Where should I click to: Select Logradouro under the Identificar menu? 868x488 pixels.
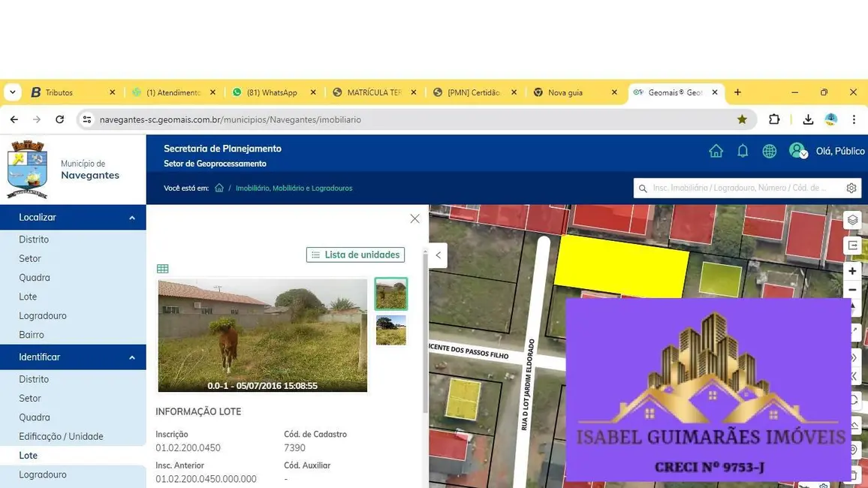tap(43, 474)
